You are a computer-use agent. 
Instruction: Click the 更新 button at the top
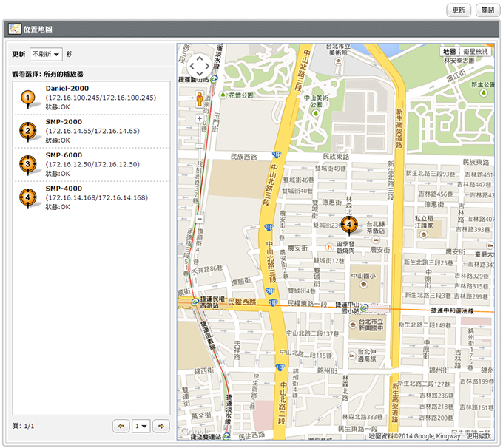(x=459, y=10)
